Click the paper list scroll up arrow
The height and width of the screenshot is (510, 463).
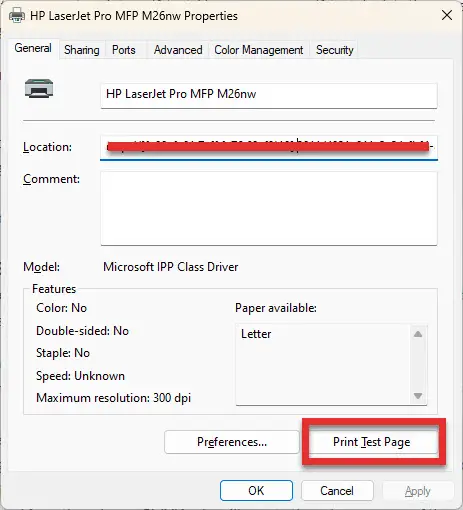point(418,334)
